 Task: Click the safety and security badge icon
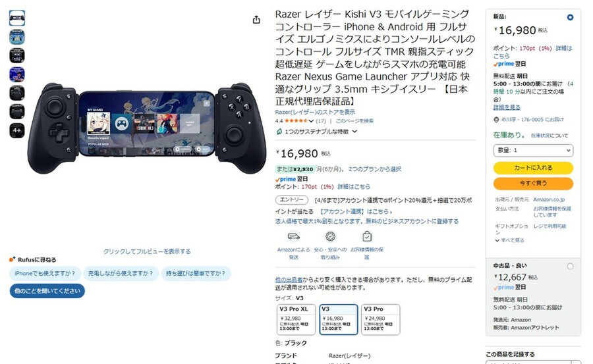coord(330,236)
